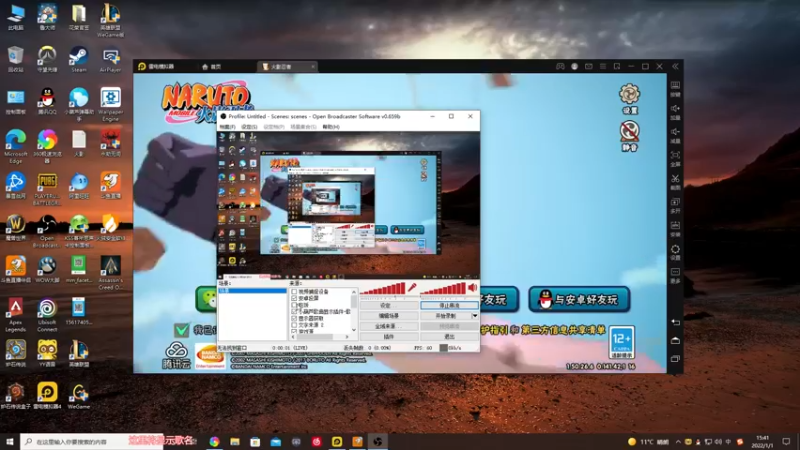Select the Ubisoft Connect desktop icon

tap(47, 315)
